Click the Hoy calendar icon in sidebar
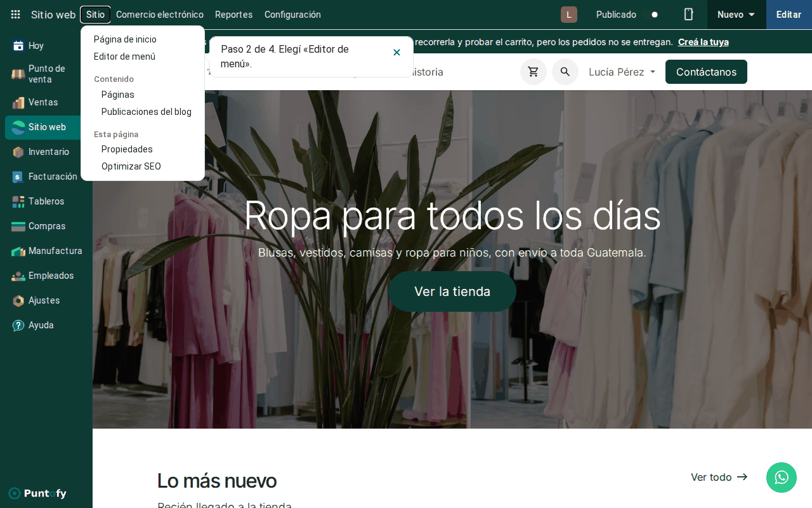Image resolution: width=812 pixels, height=508 pixels. tap(18, 46)
